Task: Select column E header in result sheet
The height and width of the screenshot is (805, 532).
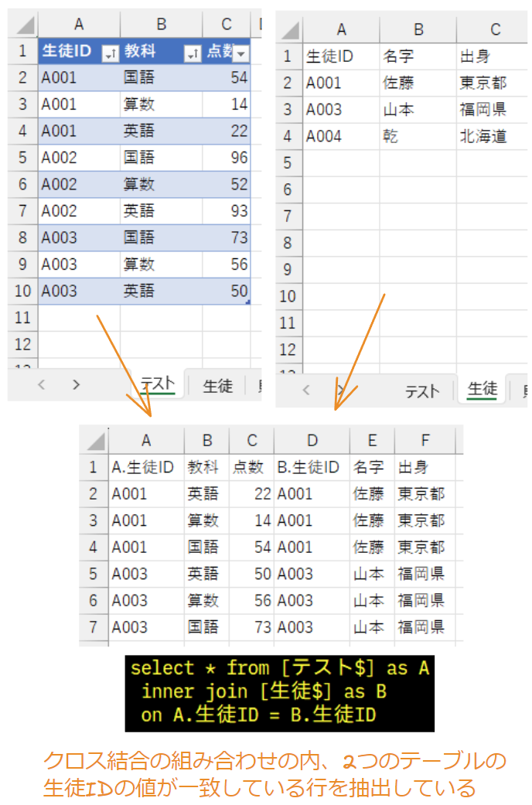Action: [372, 441]
